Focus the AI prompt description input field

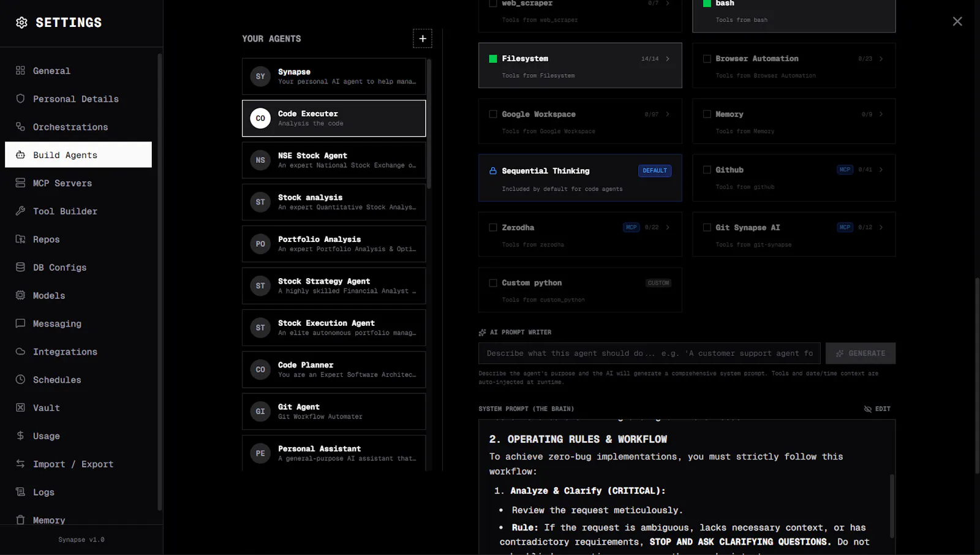tap(649, 353)
